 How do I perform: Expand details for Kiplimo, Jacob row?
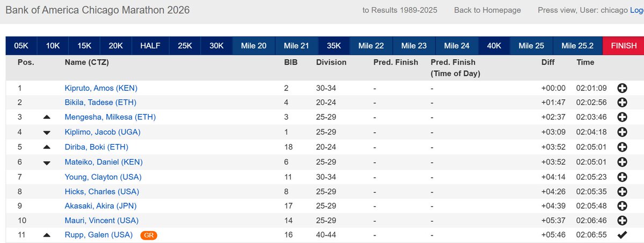click(x=622, y=132)
